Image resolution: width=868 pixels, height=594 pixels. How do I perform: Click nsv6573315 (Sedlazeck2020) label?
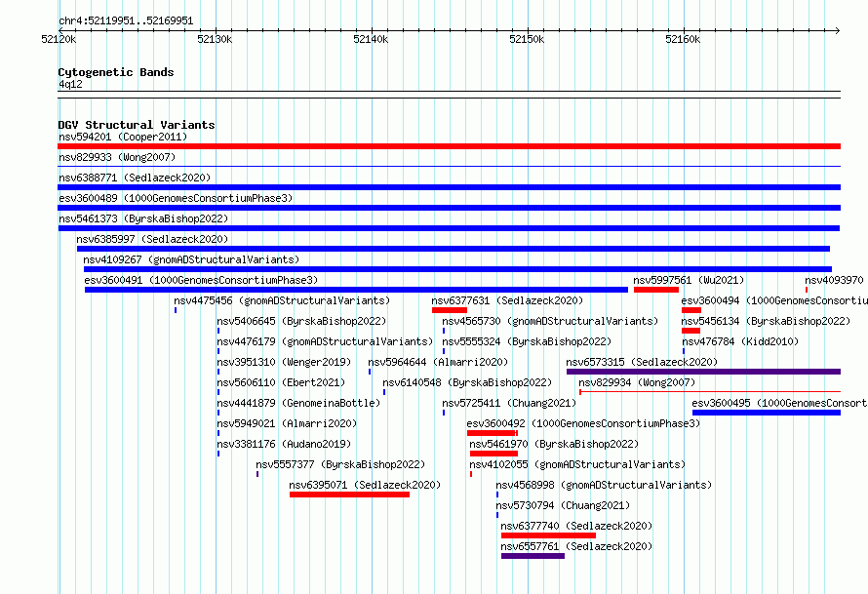tap(642, 362)
